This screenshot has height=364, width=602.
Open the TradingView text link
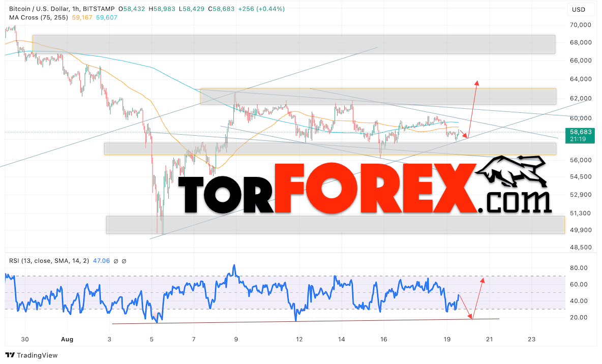37,355
